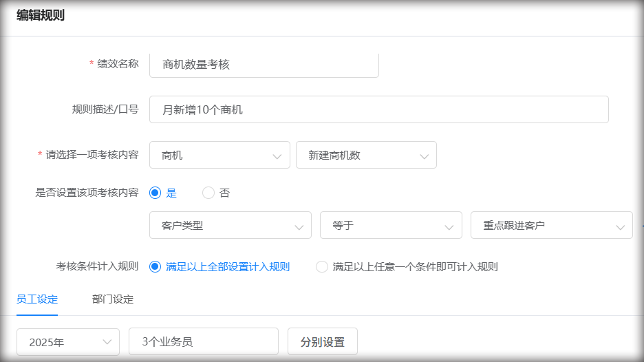Click chevron arrow in 重点跟进客户 dropdown
The height and width of the screenshot is (362, 644).
point(620,227)
